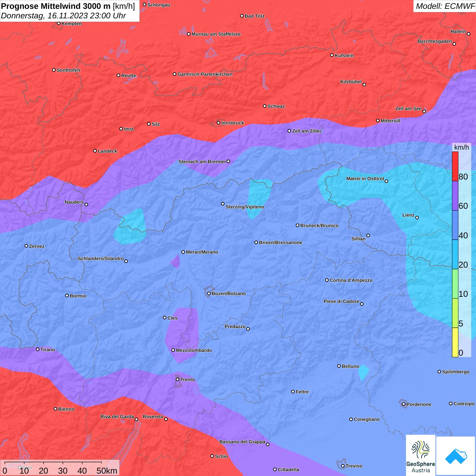Click the Garmisch-Partenkirchen label
The image size is (476, 476).
pos(205,74)
